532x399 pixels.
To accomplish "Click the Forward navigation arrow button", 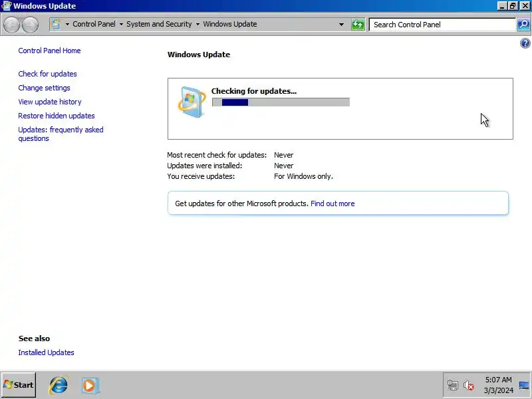I will 30,25.
